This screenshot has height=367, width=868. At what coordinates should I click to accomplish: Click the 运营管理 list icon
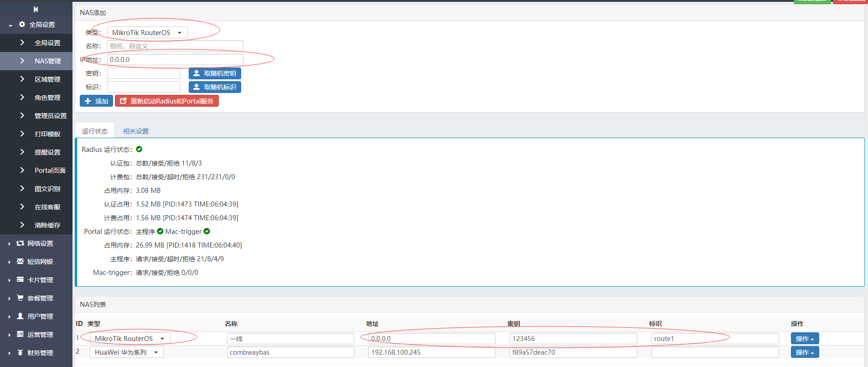tap(20, 334)
